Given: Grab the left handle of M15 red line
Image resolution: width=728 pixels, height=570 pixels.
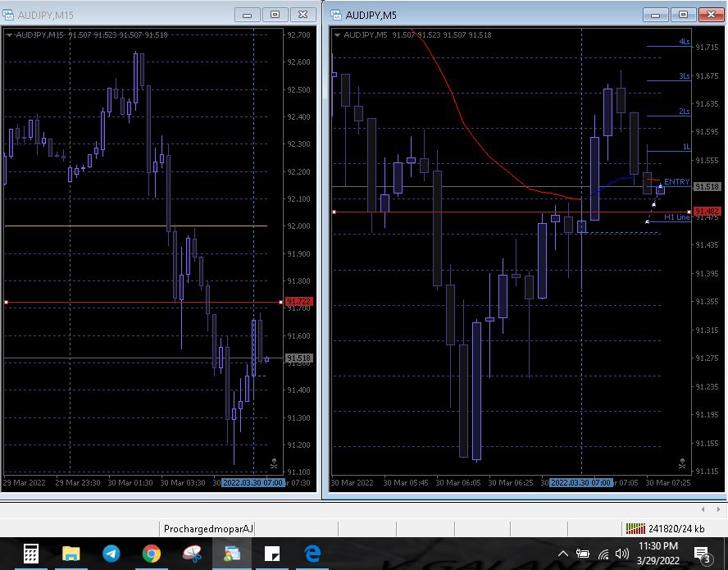Looking at the screenshot, I should [6, 303].
